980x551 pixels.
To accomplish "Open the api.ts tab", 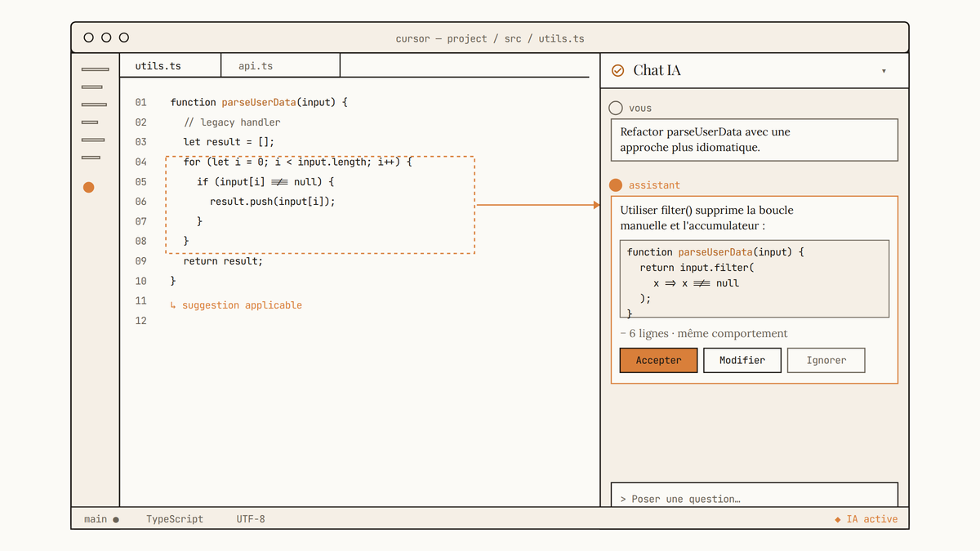I will (x=280, y=65).
